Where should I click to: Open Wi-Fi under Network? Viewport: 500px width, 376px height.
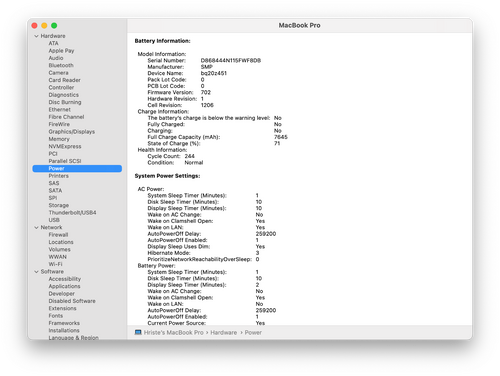tap(55, 264)
